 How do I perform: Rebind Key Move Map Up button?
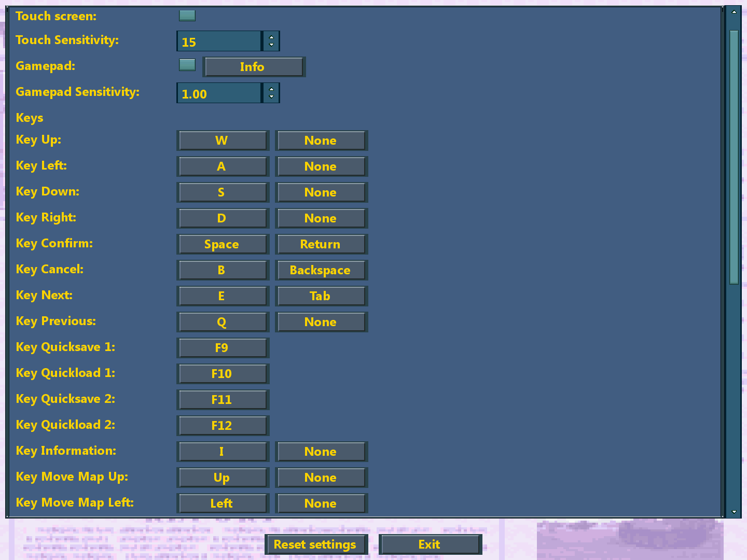(223, 478)
